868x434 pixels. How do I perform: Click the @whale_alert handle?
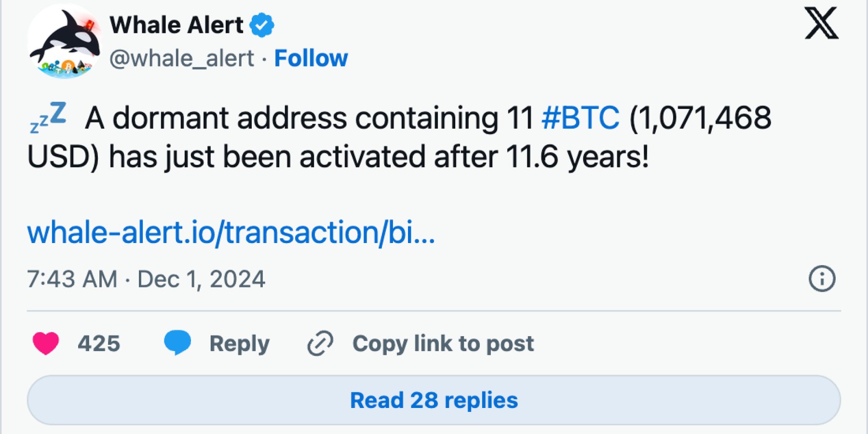[182, 59]
